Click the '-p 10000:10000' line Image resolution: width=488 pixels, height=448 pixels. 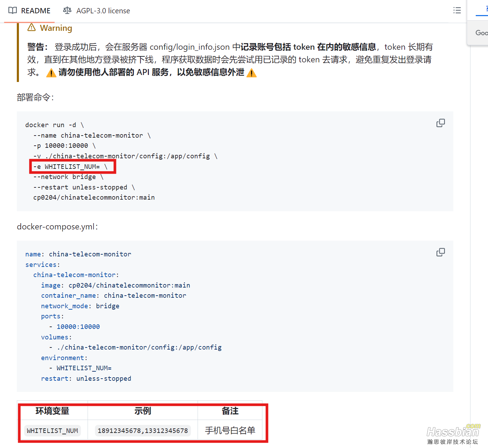pos(64,145)
